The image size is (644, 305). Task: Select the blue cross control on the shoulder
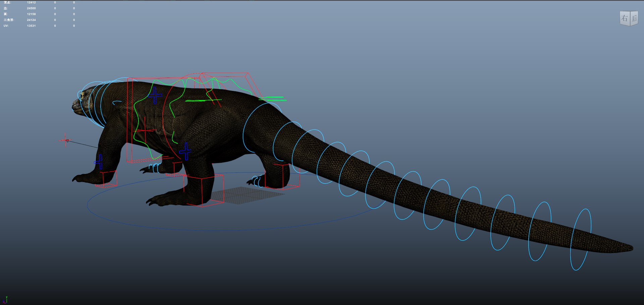(155, 96)
